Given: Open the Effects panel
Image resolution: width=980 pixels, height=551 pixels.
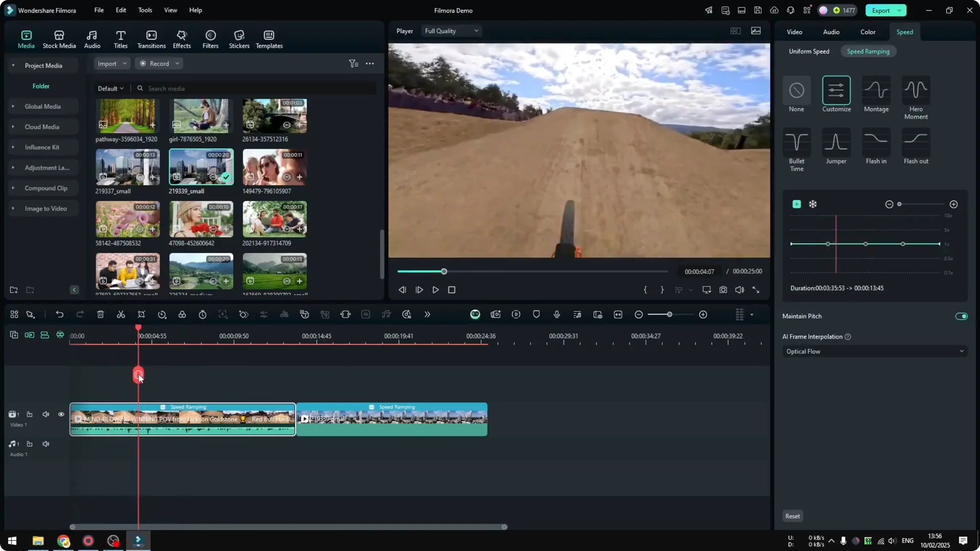Looking at the screenshot, I should [x=182, y=38].
